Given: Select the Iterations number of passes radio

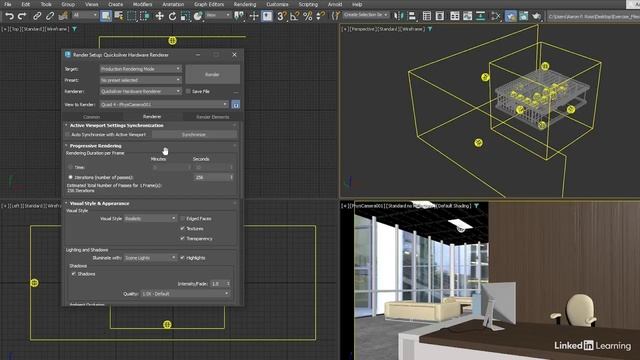Looking at the screenshot, I should point(70,177).
